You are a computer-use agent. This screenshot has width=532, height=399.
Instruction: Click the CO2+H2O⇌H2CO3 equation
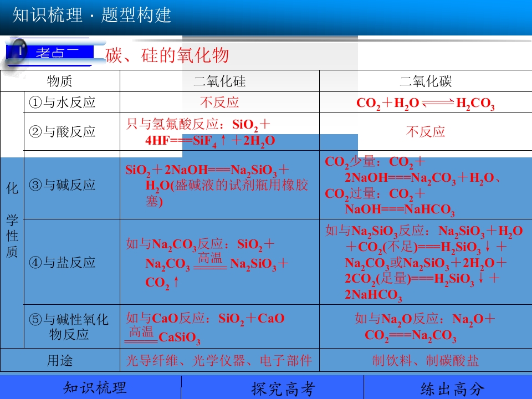426,103
